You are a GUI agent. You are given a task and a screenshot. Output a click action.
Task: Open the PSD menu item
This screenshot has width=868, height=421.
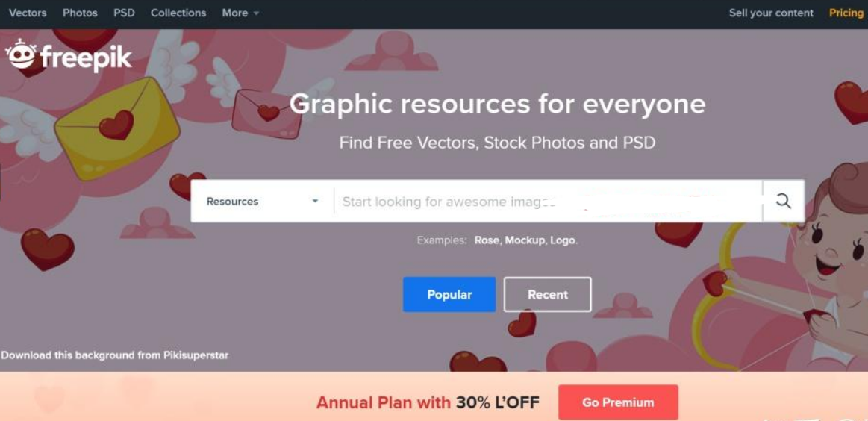(124, 13)
